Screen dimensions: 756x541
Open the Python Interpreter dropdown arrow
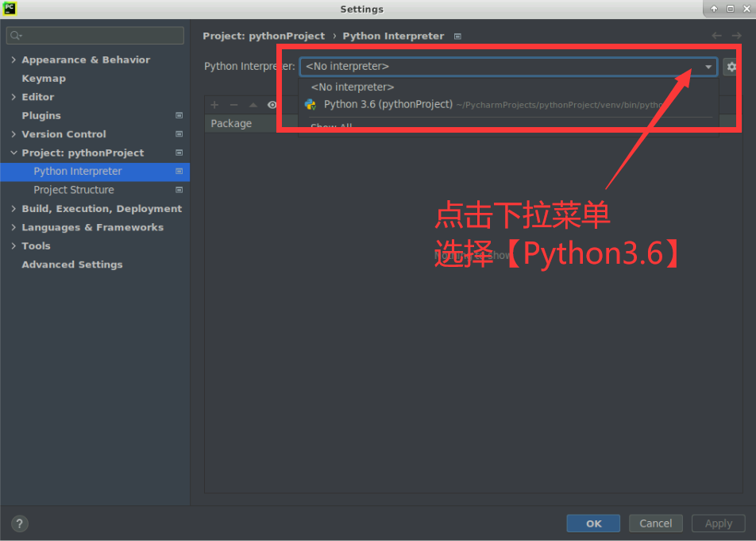(708, 67)
